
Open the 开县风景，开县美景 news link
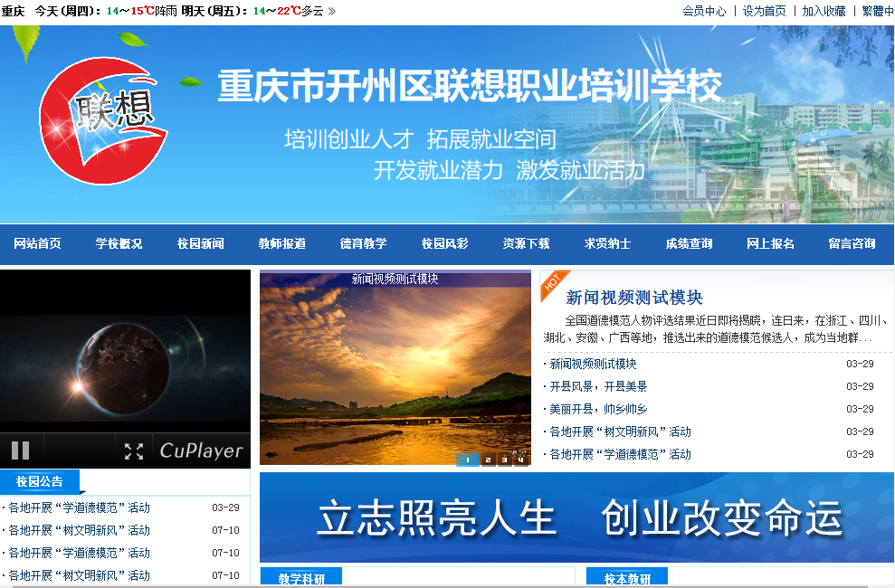(600, 386)
